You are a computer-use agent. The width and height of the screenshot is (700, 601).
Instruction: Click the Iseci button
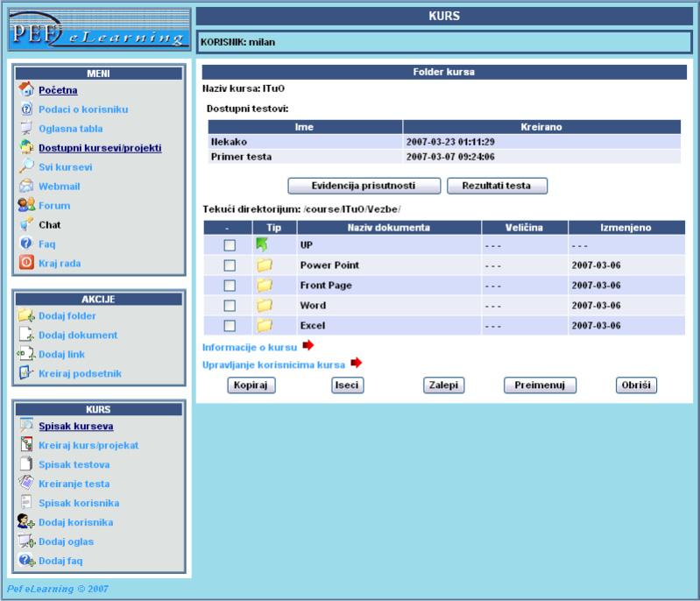[347, 385]
